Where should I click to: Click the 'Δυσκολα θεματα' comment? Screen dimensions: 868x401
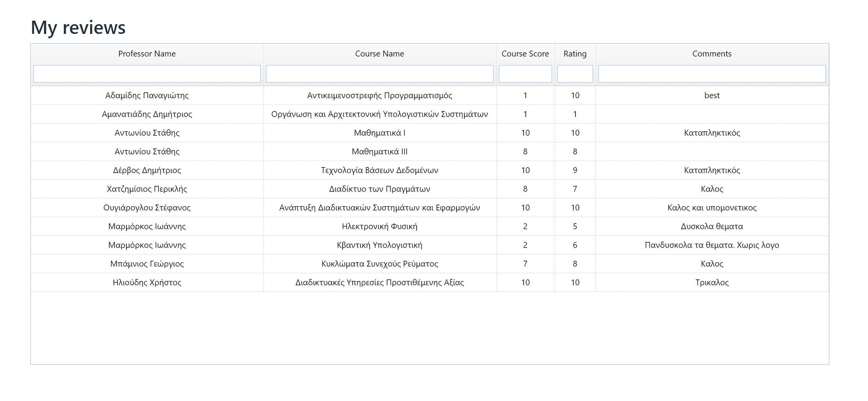(712, 226)
